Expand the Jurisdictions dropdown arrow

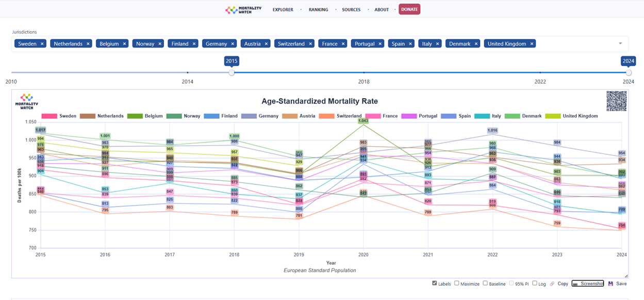(620, 44)
